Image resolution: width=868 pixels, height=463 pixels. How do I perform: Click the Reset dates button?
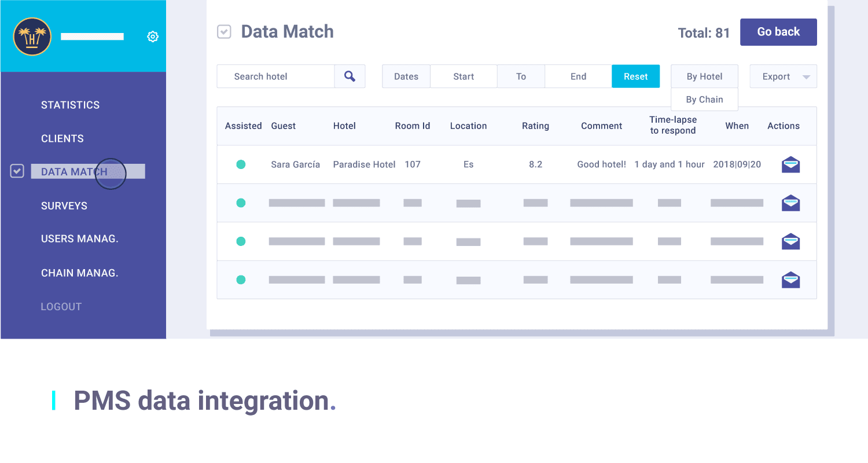point(635,76)
